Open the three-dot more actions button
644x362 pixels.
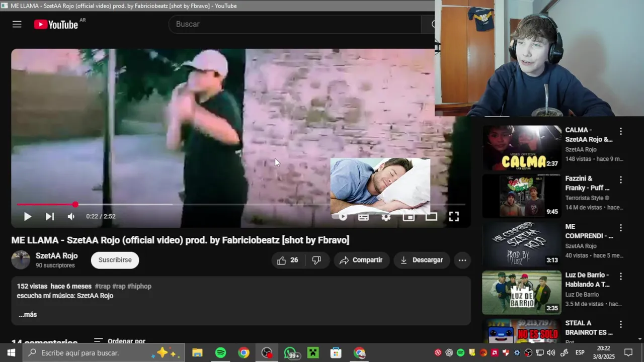[462, 260]
